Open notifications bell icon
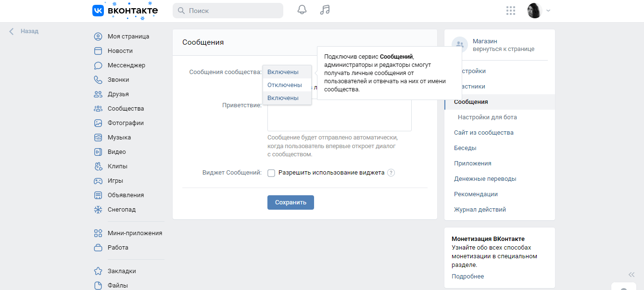Image resolution: width=644 pixels, height=290 pixels. pyautogui.click(x=302, y=10)
